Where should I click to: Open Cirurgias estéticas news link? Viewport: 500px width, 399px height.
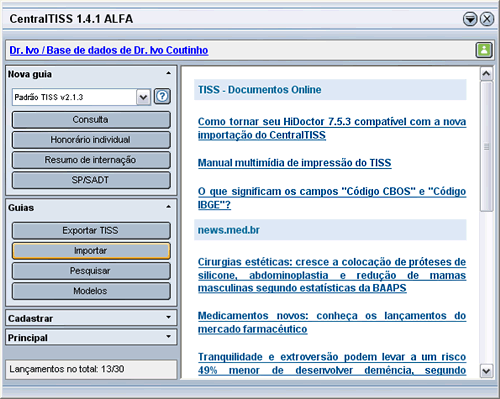click(332, 275)
